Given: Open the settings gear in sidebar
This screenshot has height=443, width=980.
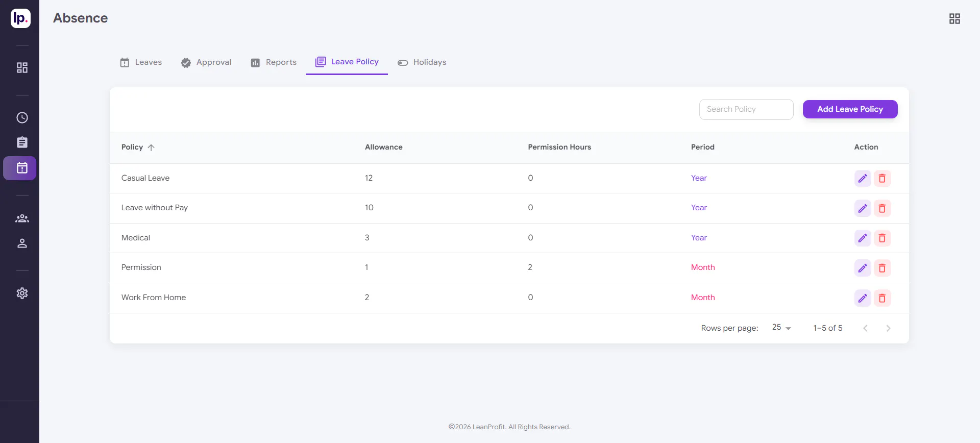Looking at the screenshot, I should [22, 293].
